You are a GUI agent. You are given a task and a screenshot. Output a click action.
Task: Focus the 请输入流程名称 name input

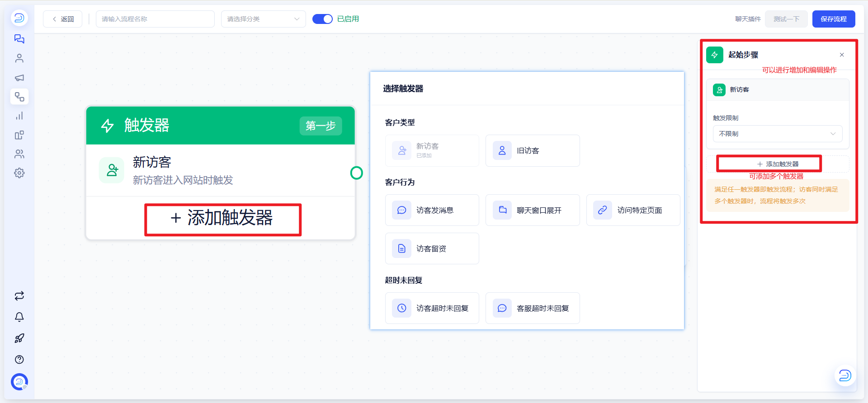(155, 19)
